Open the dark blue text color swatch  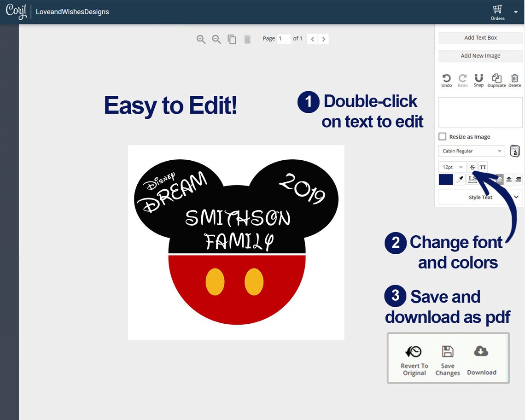(x=446, y=180)
